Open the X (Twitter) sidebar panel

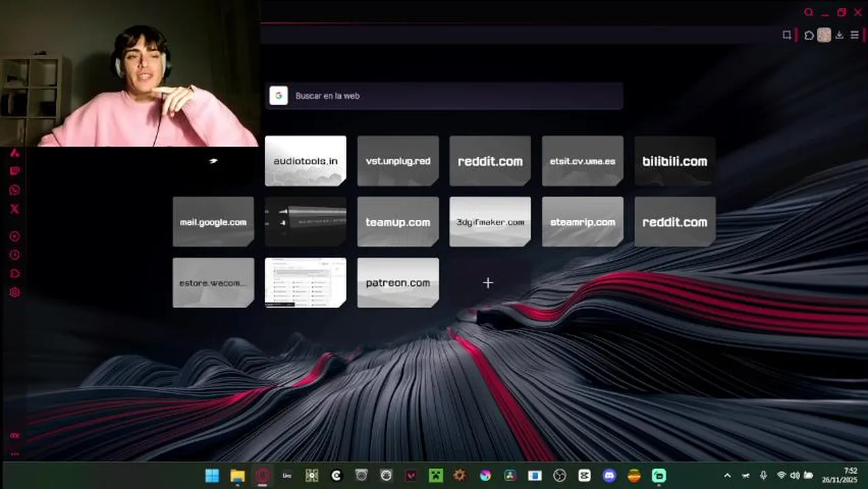[14, 209]
